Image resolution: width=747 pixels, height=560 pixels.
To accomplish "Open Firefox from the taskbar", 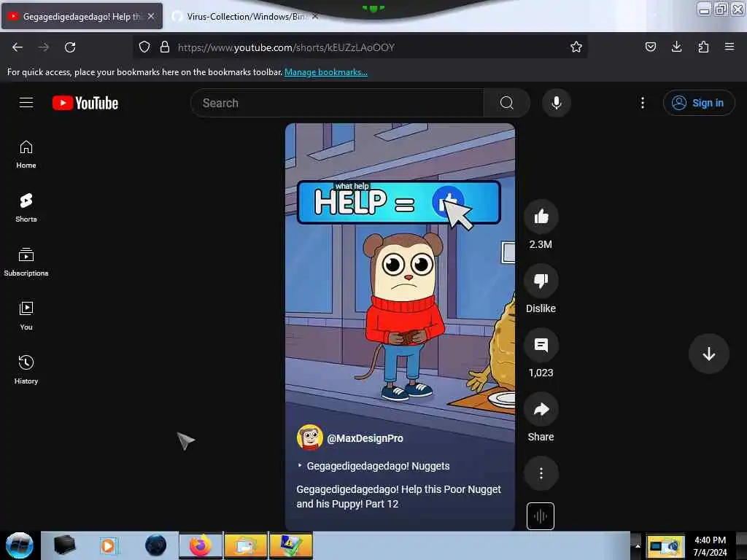I will [201, 545].
